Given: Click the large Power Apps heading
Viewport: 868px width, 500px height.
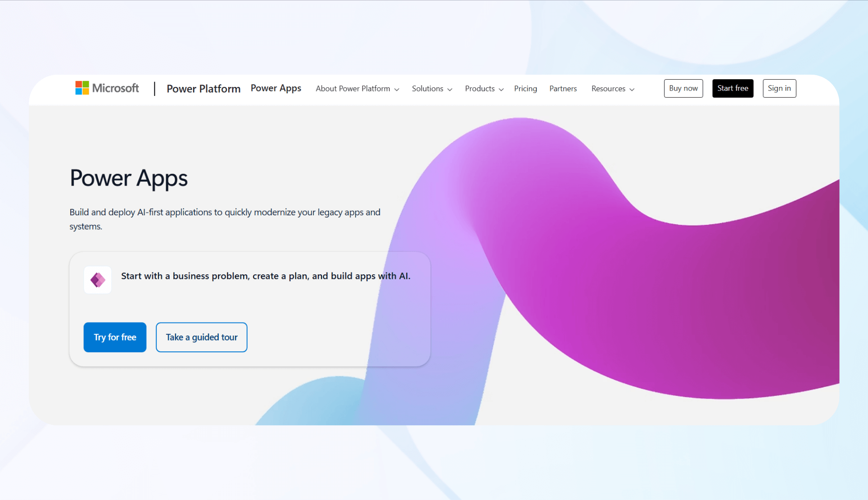Looking at the screenshot, I should pos(129,178).
